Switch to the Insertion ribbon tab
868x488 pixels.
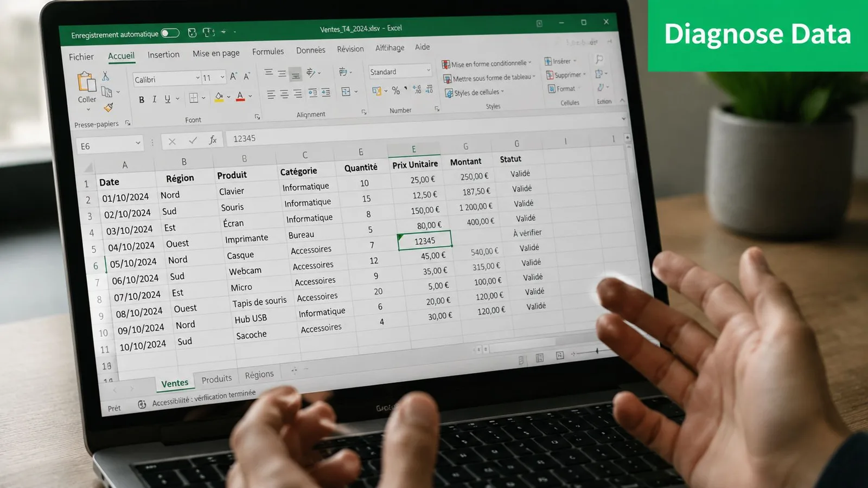163,55
